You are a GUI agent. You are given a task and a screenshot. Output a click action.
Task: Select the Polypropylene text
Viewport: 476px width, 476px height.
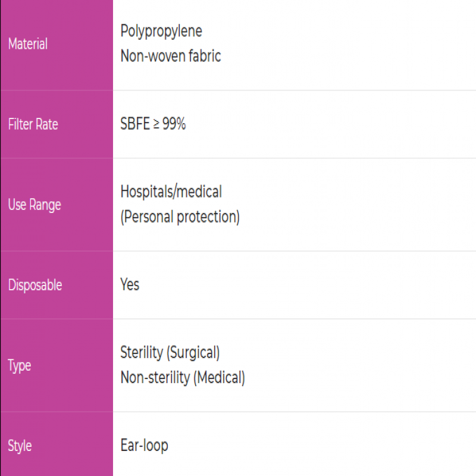(161, 32)
